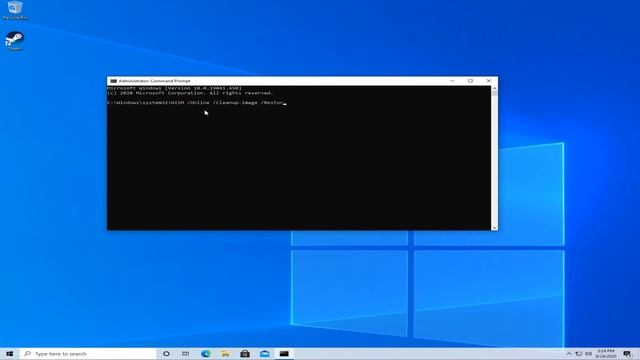The image size is (640, 360).
Task: Open Microsoft Store from the taskbar
Action: point(245,353)
